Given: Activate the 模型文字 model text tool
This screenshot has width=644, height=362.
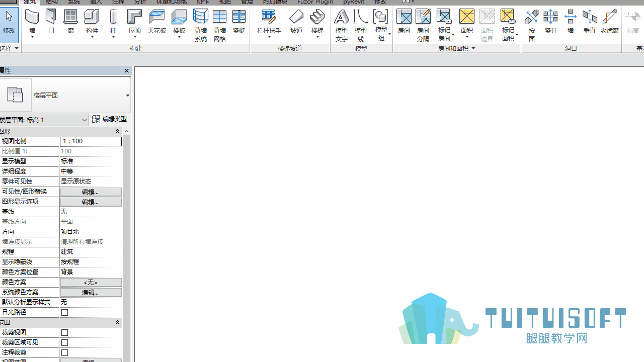Looking at the screenshot, I should [342, 25].
